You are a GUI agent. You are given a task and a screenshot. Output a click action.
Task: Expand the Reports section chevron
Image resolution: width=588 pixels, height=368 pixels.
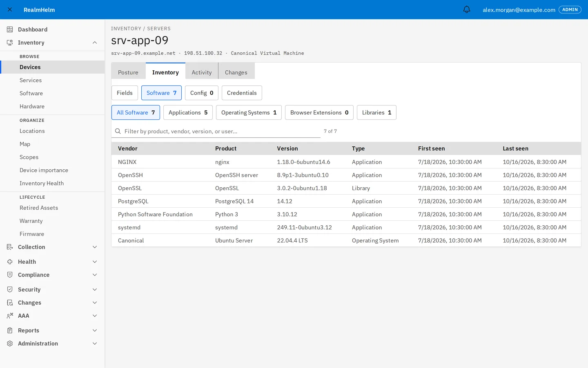(x=95, y=330)
